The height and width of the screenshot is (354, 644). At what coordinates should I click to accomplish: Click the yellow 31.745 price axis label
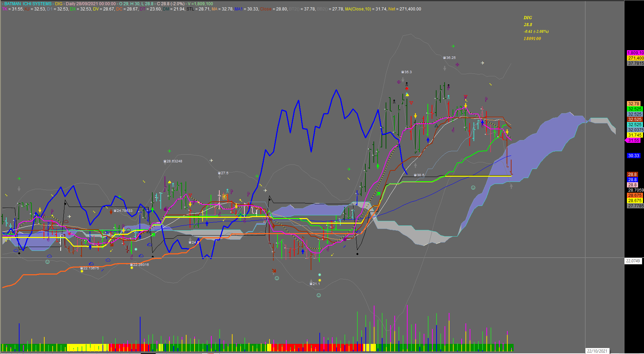coord(635,135)
